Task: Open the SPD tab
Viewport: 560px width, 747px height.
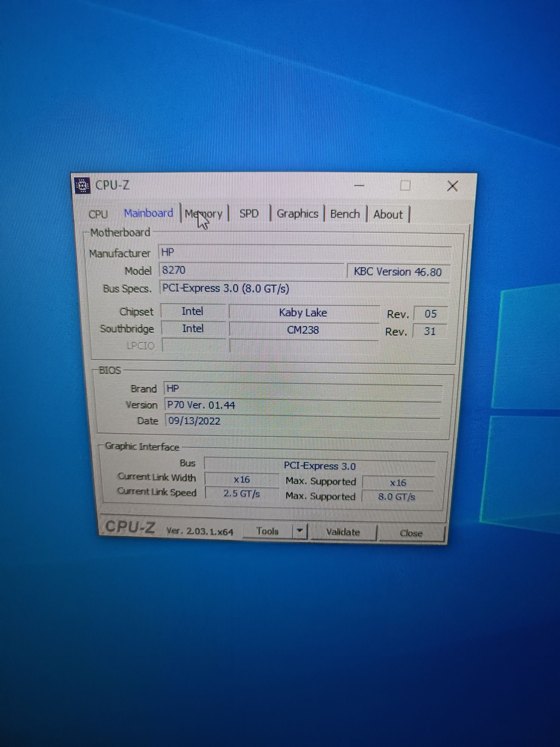Action: 249,214
